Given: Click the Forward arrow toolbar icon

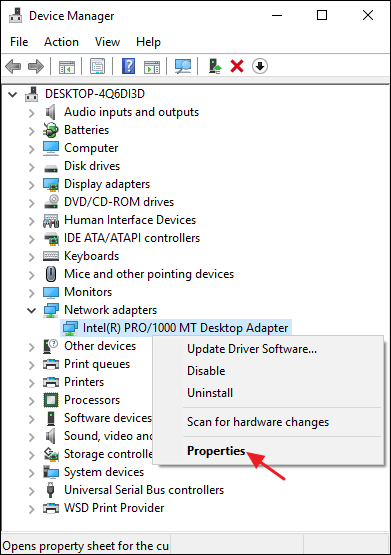Looking at the screenshot, I should pos(36,66).
